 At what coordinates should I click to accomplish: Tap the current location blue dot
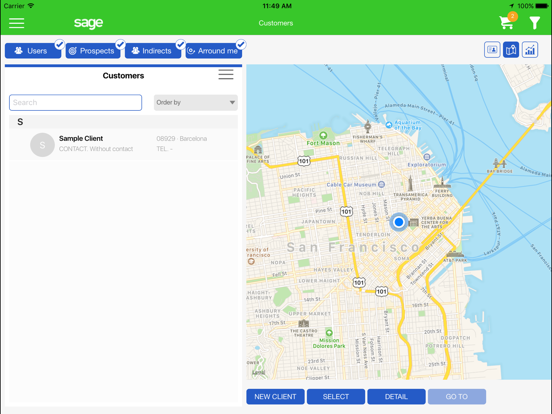[399, 222]
